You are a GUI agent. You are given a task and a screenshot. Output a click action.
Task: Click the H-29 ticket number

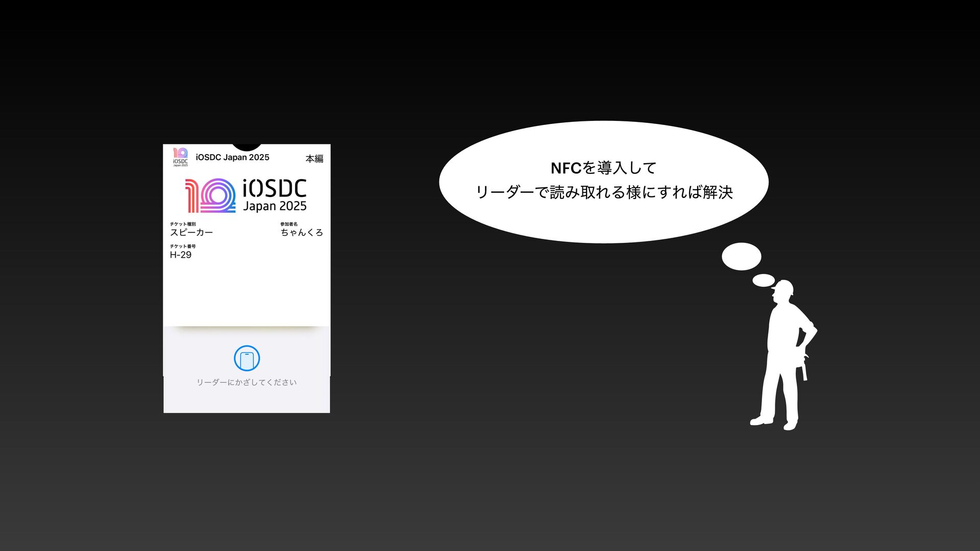[181, 255]
